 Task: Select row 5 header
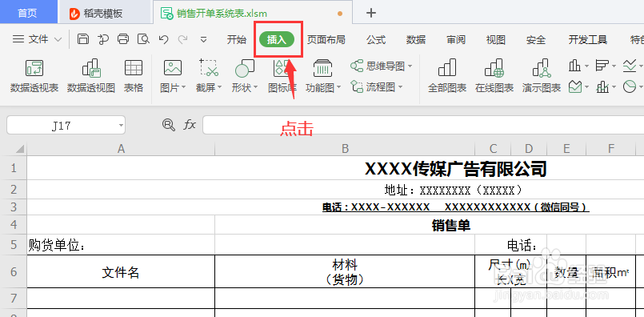14,245
